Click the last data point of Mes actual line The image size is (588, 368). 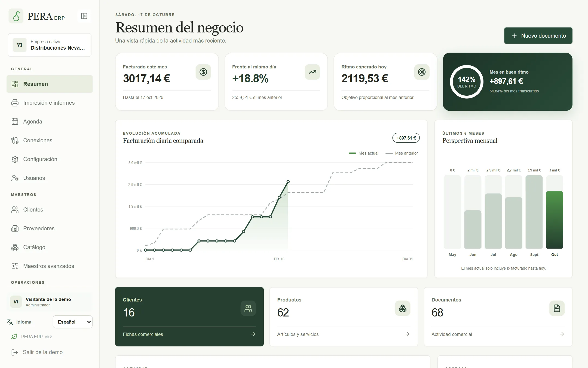[288, 182]
